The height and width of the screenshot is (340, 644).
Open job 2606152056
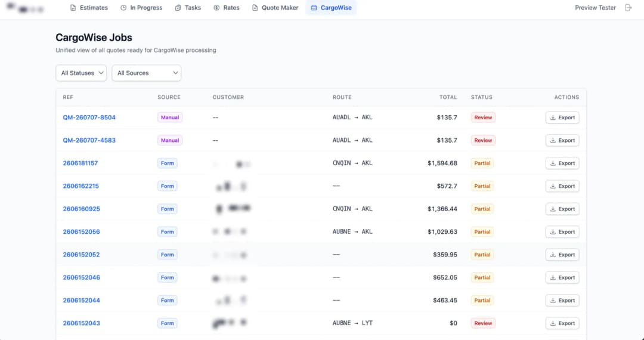[x=81, y=231]
